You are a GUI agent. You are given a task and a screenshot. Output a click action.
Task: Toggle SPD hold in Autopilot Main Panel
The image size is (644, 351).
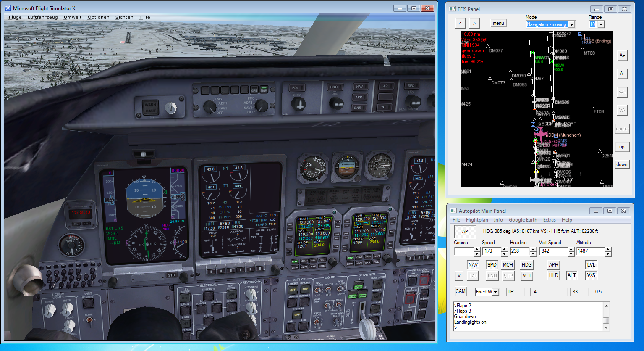492,265
